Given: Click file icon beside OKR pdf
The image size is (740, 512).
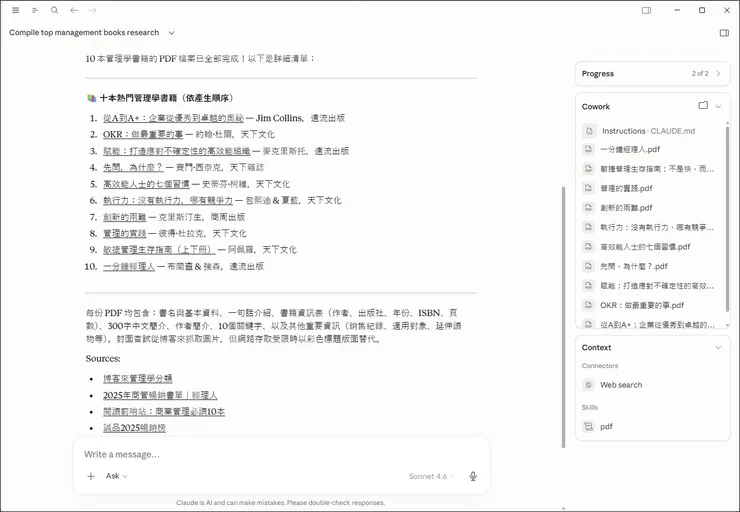Looking at the screenshot, I should coord(589,305).
